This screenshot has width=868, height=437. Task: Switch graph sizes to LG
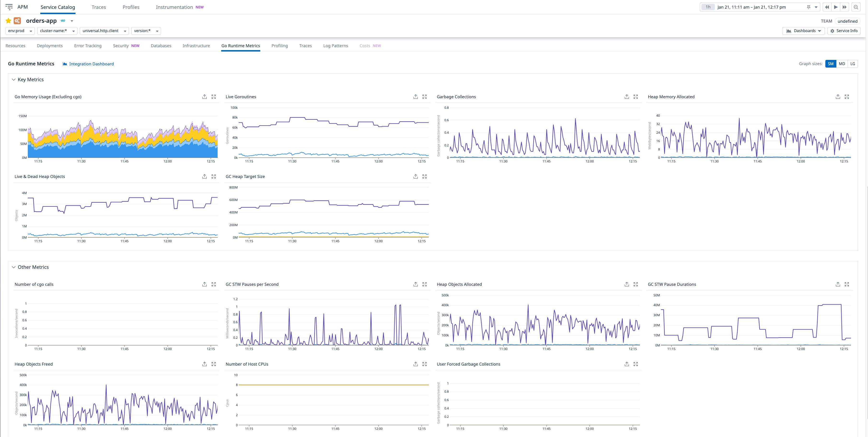[852, 64]
